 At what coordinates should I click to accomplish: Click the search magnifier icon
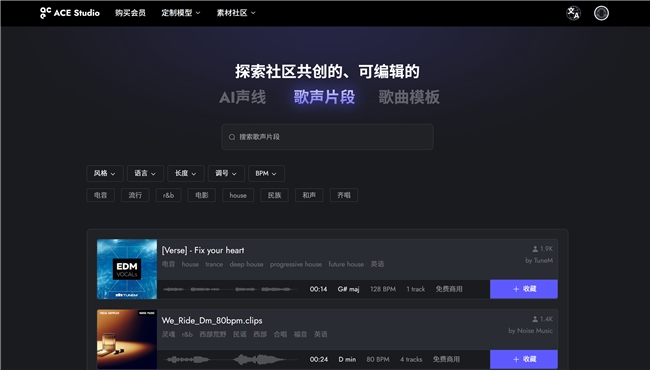pos(232,137)
